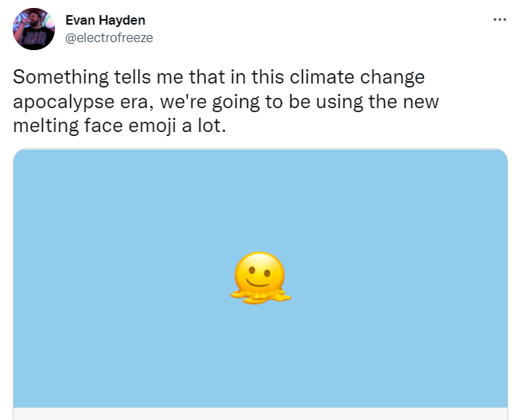517x420 pixels.
Task: Click Evan Hayden's round profile avatar
Action: click(33, 29)
